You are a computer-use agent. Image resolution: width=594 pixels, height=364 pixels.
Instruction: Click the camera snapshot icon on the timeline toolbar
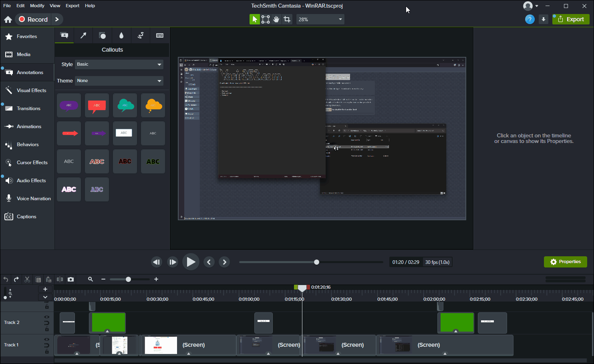pyautogui.click(x=71, y=280)
